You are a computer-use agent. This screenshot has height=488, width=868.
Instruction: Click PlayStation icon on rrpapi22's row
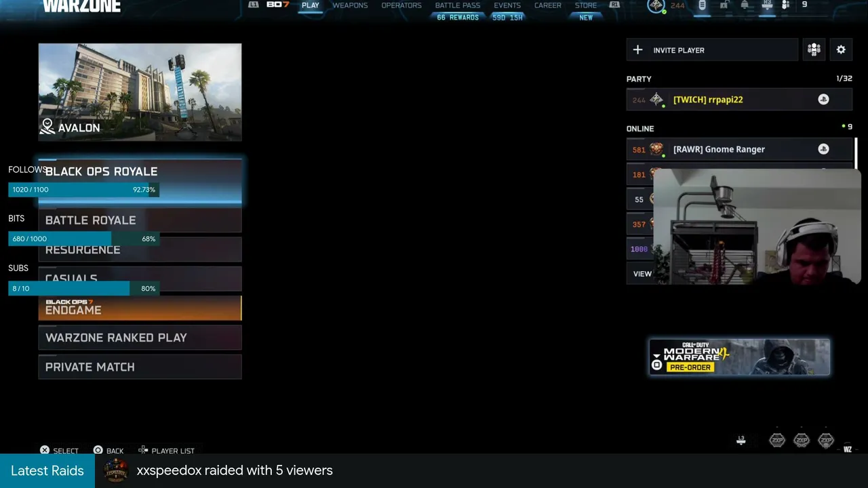(x=823, y=100)
